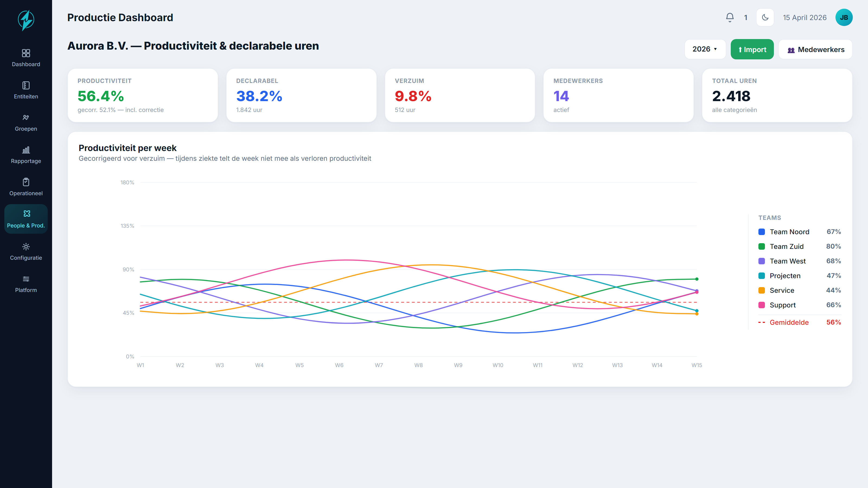This screenshot has height=488, width=868.
Task: Click the Medewerkers button
Action: tap(815, 49)
